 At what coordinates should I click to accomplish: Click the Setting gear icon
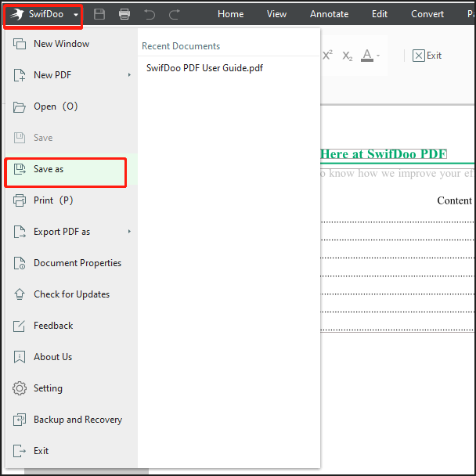coord(20,388)
